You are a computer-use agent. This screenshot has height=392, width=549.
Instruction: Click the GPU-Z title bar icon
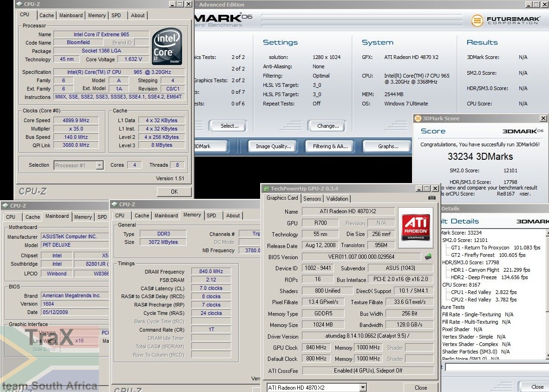pyautogui.click(x=267, y=189)
